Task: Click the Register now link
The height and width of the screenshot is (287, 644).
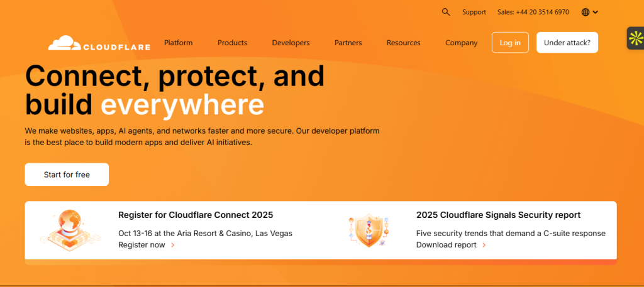Action: coord(142,245)
